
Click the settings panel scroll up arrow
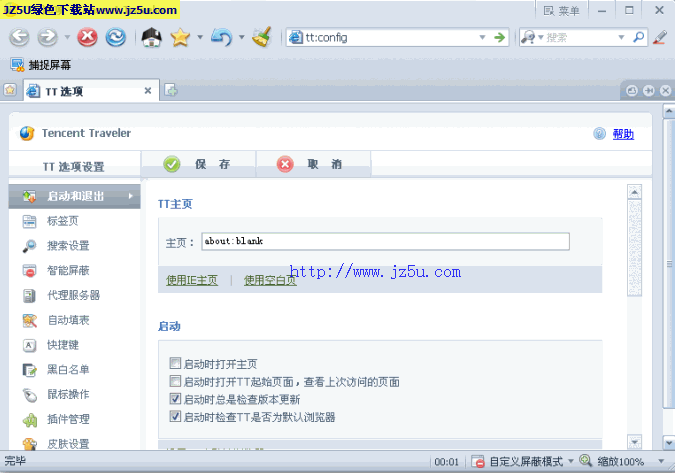tap(635, 192)
